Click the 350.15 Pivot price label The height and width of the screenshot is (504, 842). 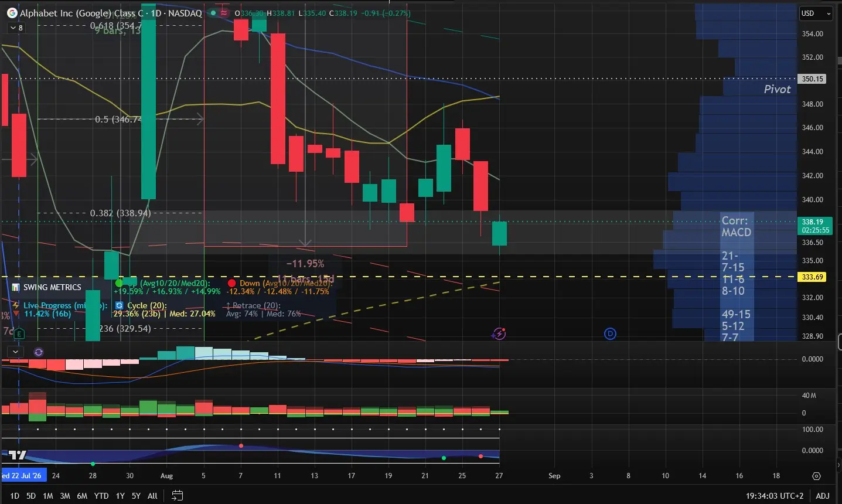click(x=812, y=79)
